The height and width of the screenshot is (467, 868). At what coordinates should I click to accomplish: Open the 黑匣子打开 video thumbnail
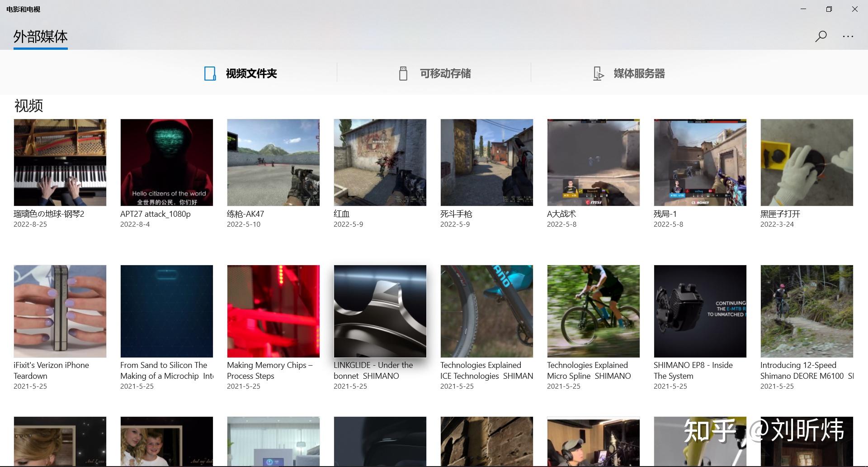pos(807,162)
